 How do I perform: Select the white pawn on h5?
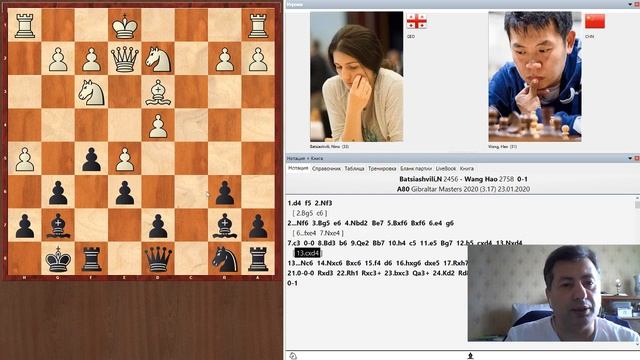pos(24,159)
